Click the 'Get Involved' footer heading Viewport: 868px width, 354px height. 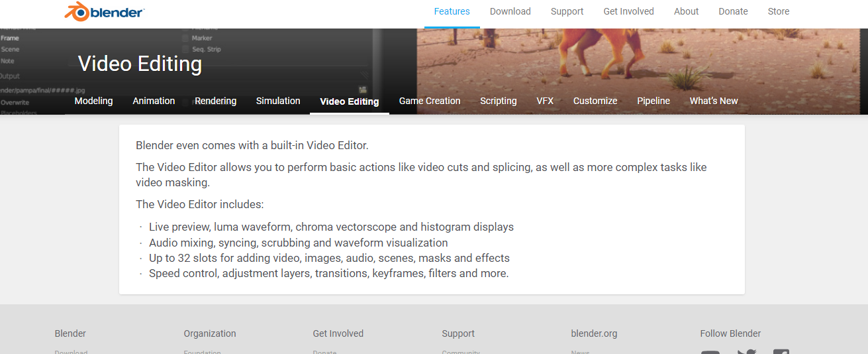(x=338, y=333)
